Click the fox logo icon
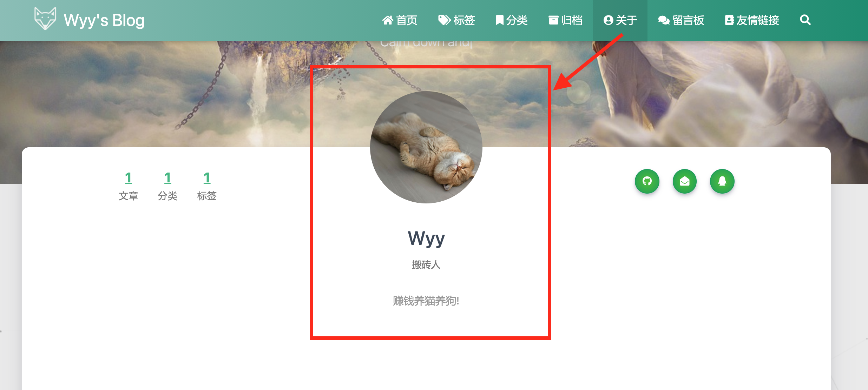The height and width of the screenshot is (390, 868). [x=45, y=19]
